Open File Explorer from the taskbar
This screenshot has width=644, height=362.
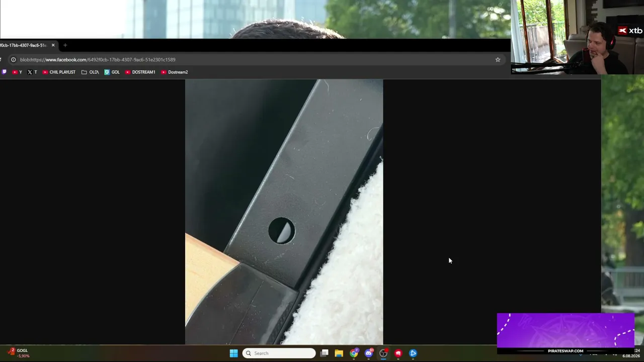tap(339, 353)
